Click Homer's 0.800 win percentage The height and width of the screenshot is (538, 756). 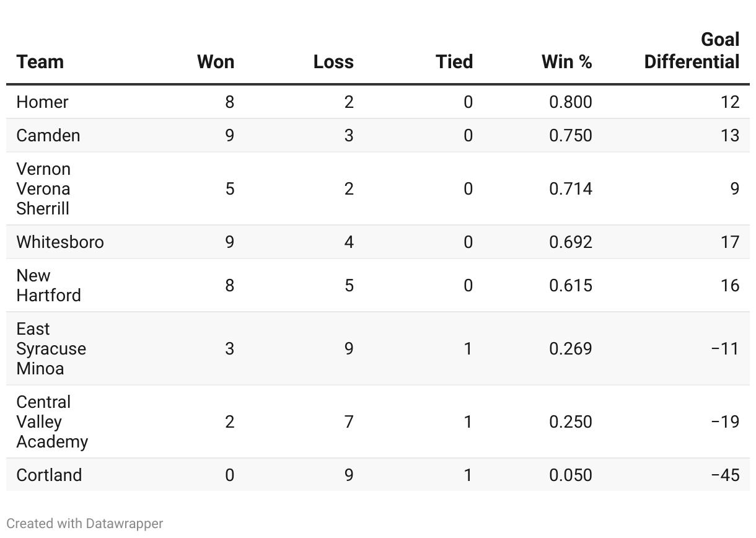point(571,102)
